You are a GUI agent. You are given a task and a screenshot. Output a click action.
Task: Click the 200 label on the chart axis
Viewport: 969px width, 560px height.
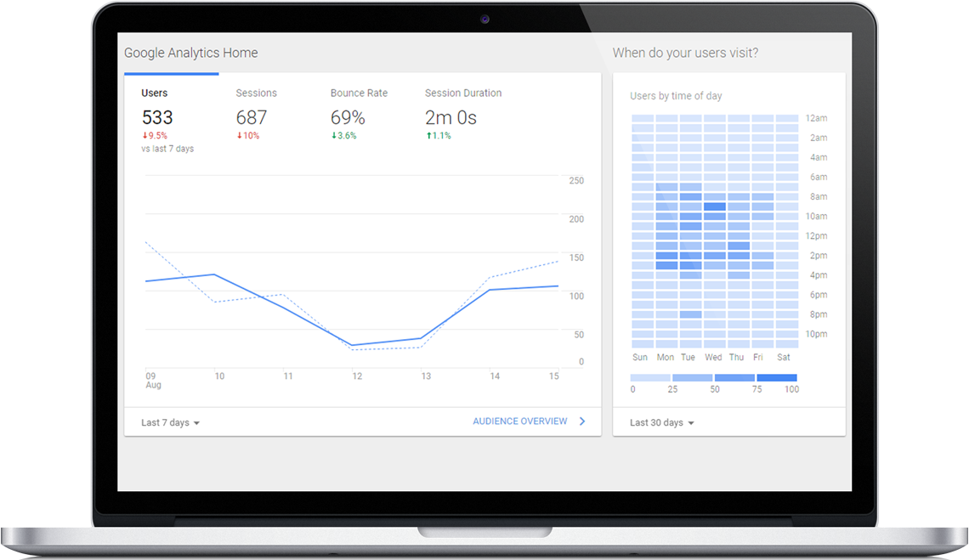[x=576, y=219]
